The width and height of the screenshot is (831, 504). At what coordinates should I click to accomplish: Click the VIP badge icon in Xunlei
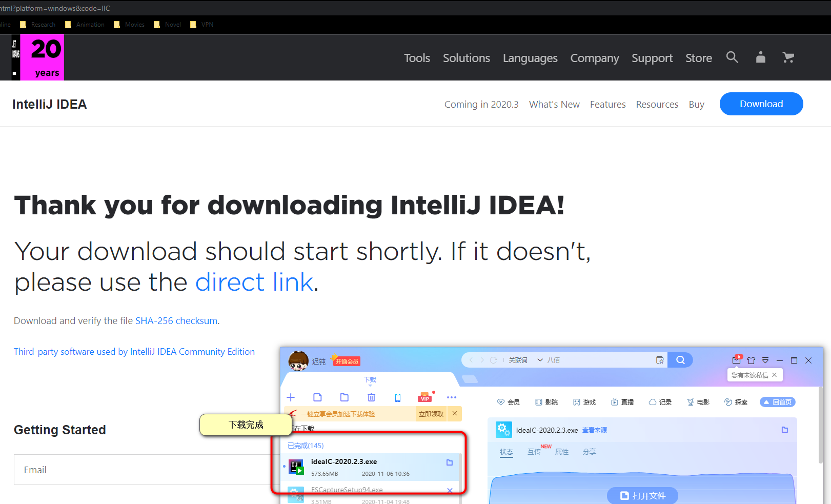pyautogui.click(x=425, y=397)
